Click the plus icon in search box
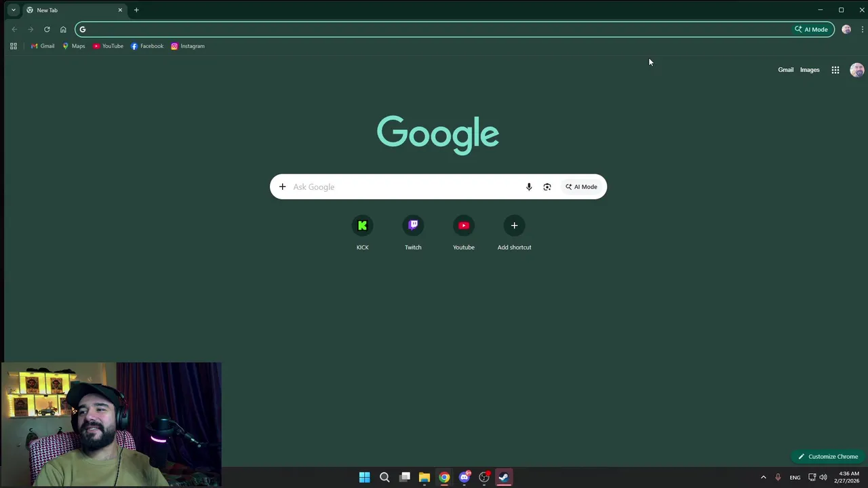Image resolution: width=868 pixels, height=488 pixels. pos(282,187)
